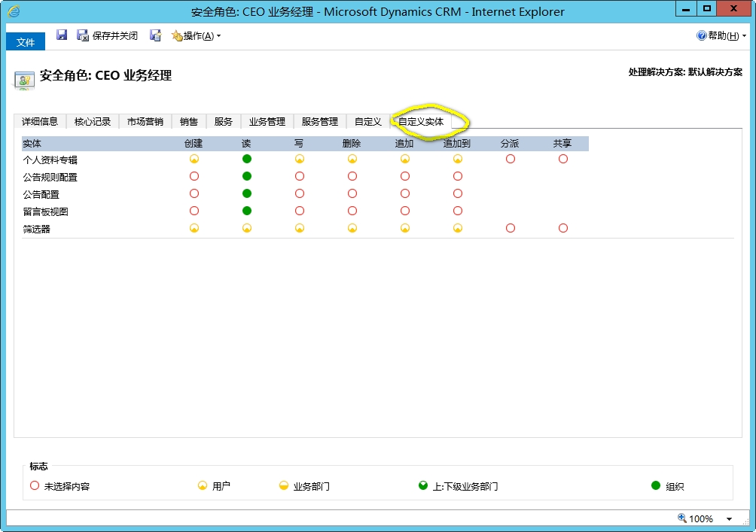Switch to 详细信息 tab
This screenshot has width=756, height=532.
[40, 121]
